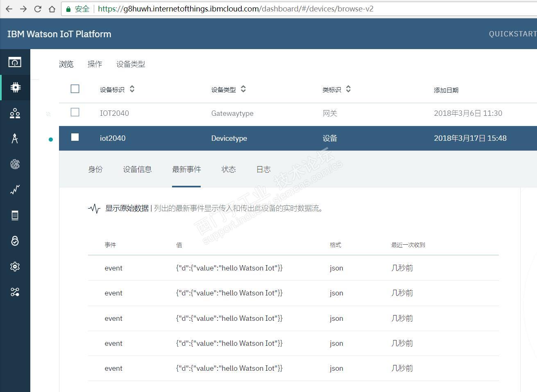Image resolution: width=537 pixels, height=392 pixels.
Task: Click the IBM Watson IoT Platform title
Action: (x=59, y=34)
